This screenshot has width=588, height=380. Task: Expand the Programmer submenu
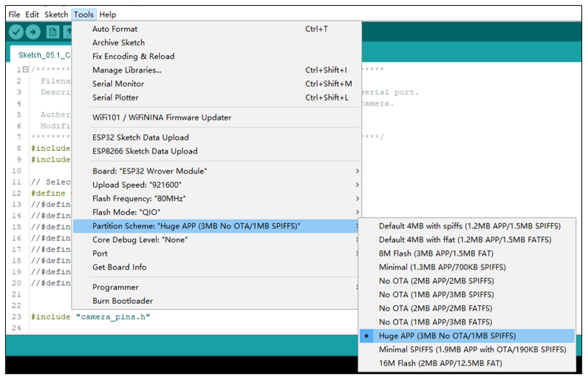point(216,288)
